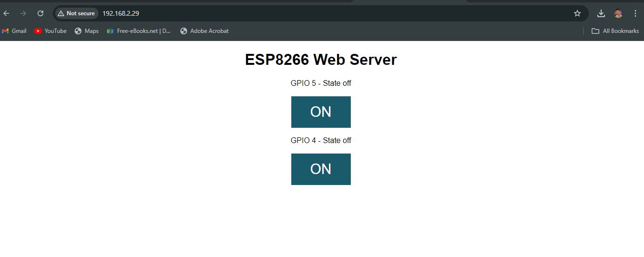Turn on GPIO 4 with ON button
The image size is (644, 257).
click(321, 169)
